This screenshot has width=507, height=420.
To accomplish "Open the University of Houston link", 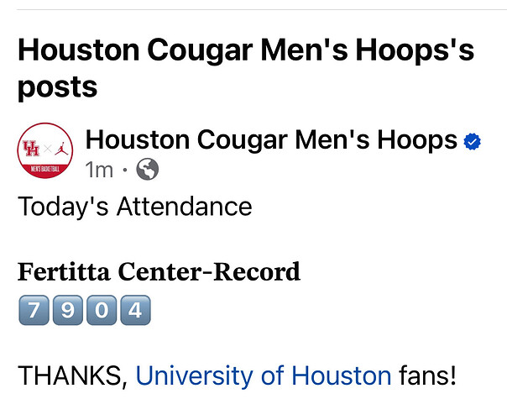I will pos(264,375).
